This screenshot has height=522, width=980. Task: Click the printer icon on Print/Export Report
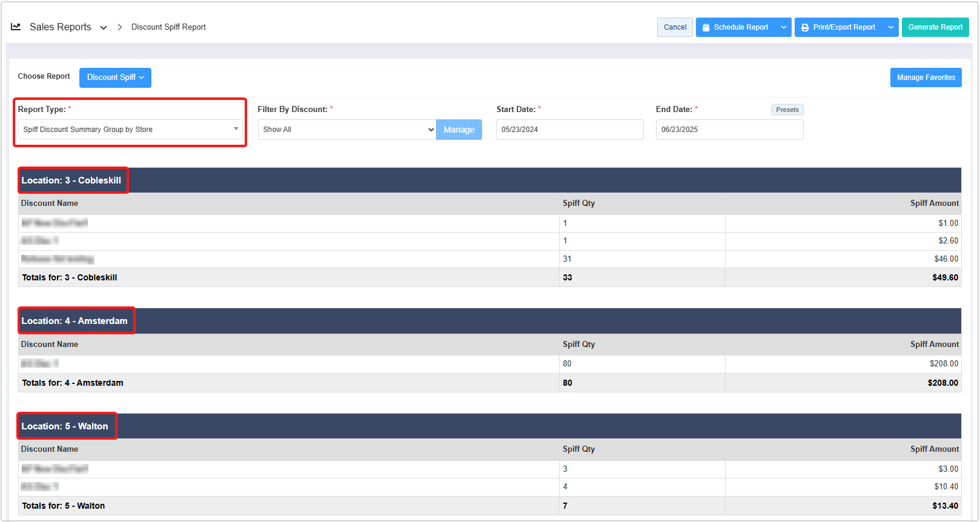[805, 27]
